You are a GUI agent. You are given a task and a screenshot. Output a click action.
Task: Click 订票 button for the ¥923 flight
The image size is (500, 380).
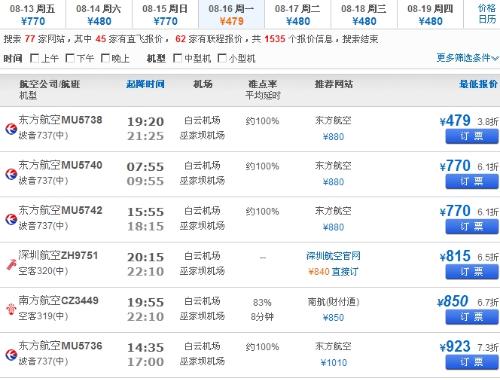click(472, 362)
